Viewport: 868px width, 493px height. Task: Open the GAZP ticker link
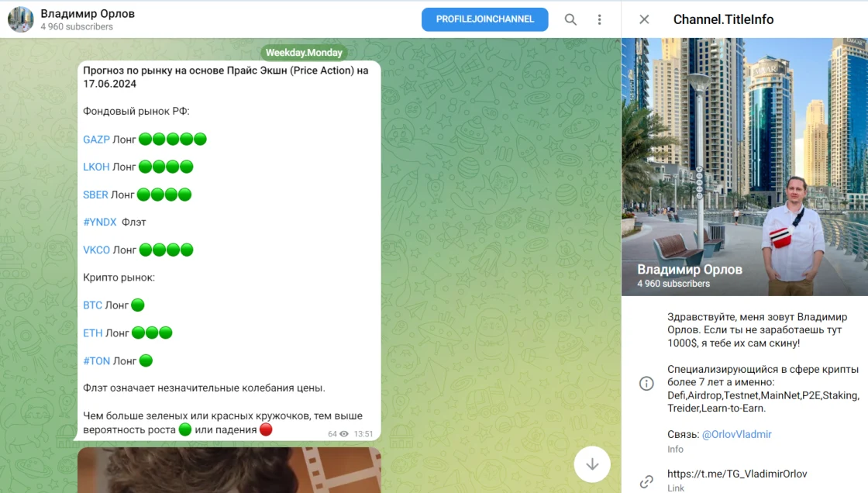click(96, 140)
